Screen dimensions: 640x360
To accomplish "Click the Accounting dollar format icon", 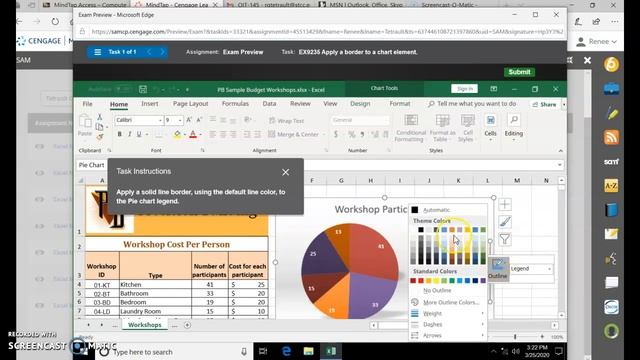I will (336, 134).
